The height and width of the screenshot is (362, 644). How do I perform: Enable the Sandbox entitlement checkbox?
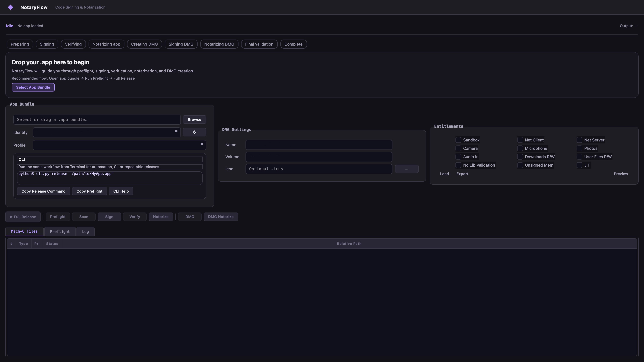pyautogui.click(x=458, y=140)
